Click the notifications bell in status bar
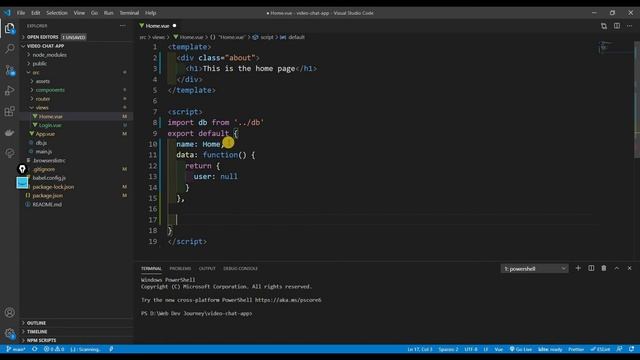Viewport: 640px width, 360px height. tap(631, 349)
